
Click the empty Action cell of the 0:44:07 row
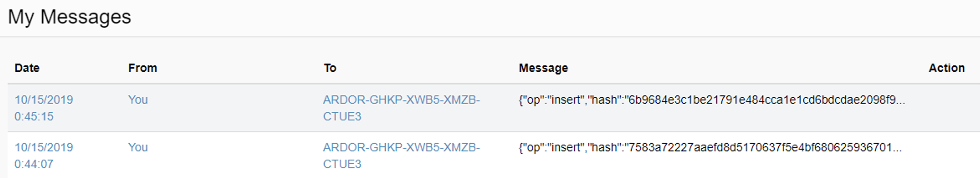coord(947,155)
